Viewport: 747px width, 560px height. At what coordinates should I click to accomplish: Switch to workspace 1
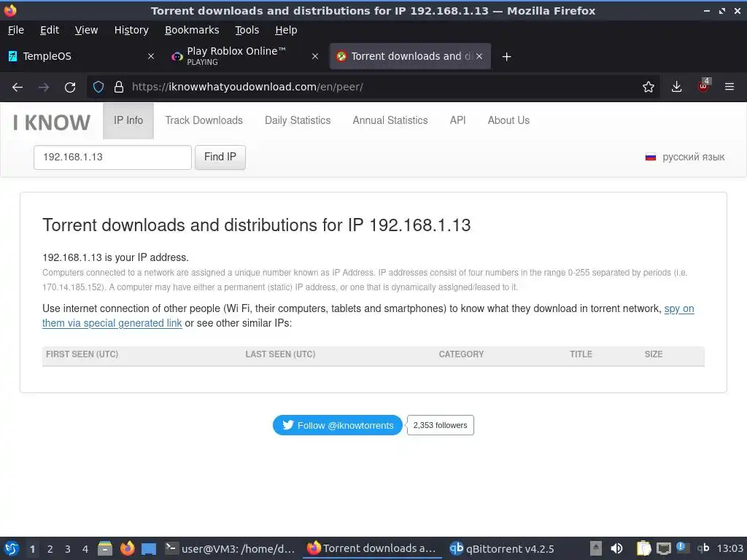coord(32,549)
